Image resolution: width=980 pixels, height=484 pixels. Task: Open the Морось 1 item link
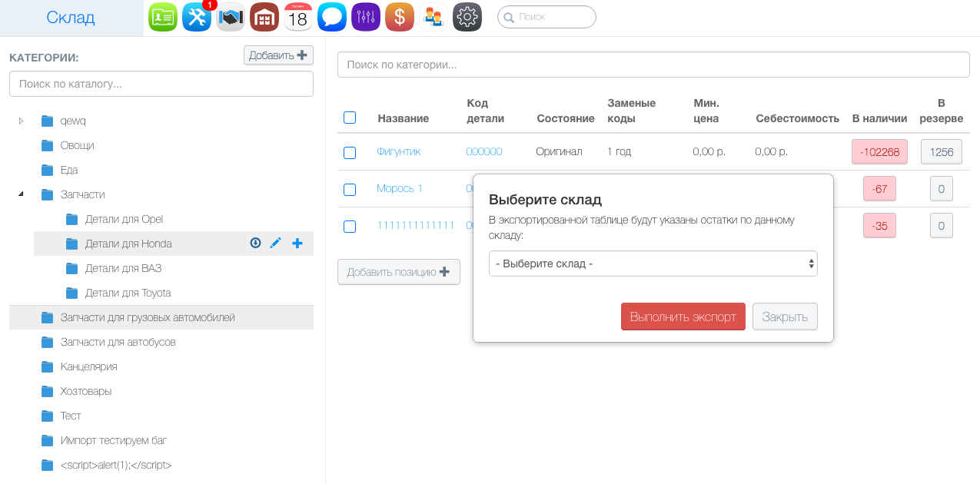click(x=400, y=188)
